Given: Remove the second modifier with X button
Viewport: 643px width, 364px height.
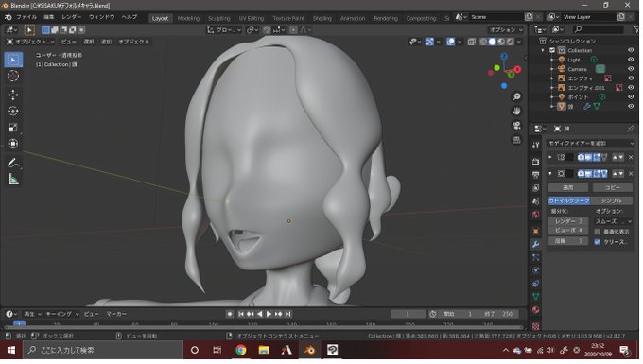Looking at the screenshot, I should pos(631,174).
